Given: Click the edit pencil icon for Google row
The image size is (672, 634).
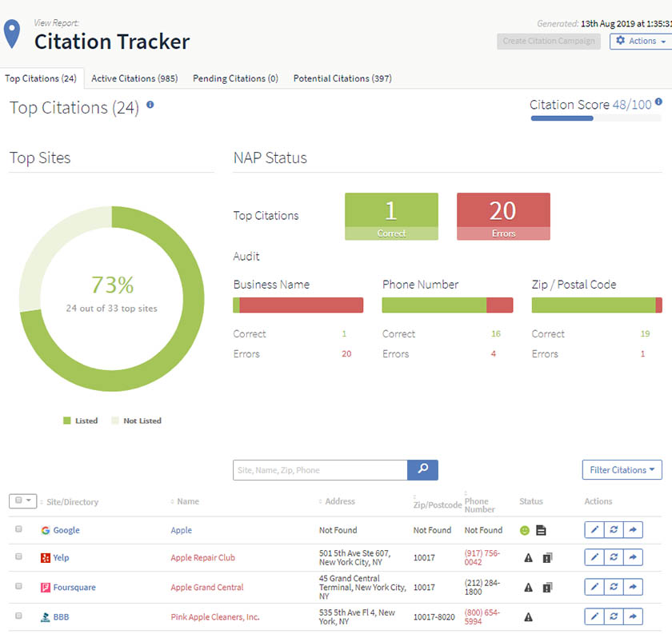Looking at the screenshot, I should 594,530.
